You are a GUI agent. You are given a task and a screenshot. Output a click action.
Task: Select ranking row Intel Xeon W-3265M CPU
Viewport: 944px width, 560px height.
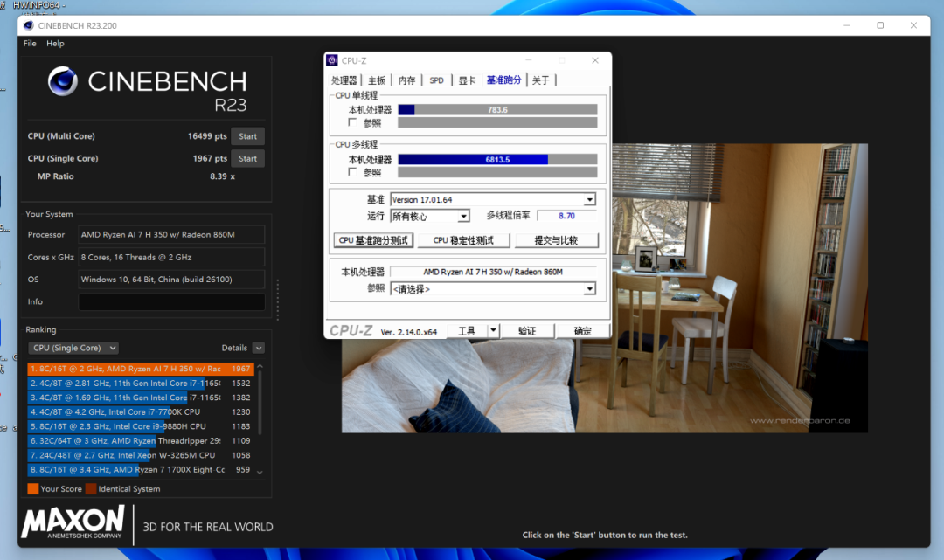(141, 455)
